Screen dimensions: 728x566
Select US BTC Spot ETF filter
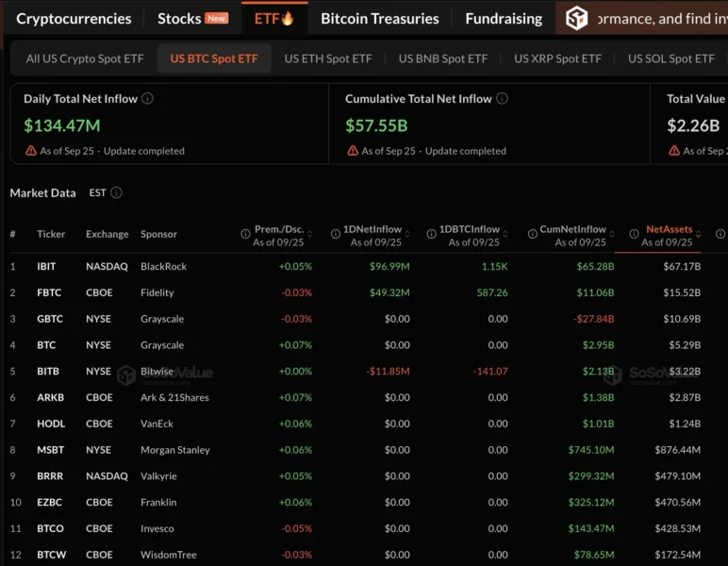213,58
